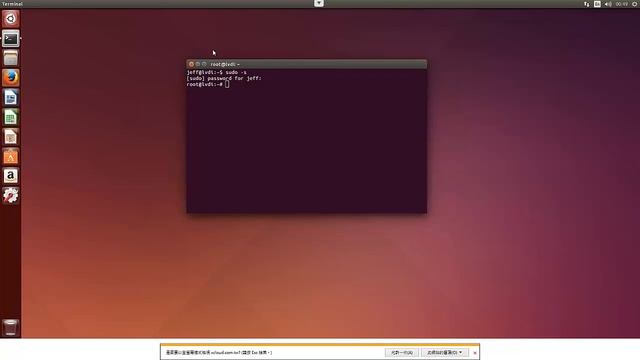Select the Terminal icon in the launcher

[x=11, y=39]
